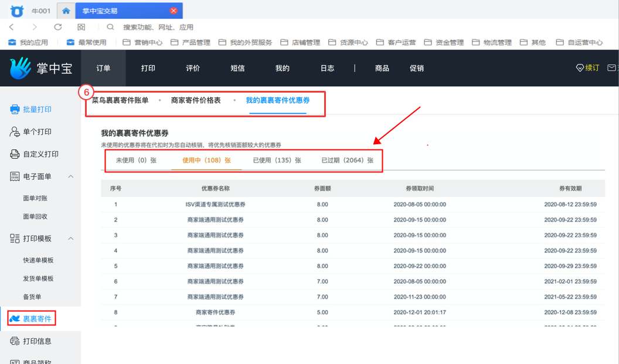The height and width of the screenshot is (364, 619).
Task: Click the screenshot capture icon
Action: pyautogui.click(x=81, y=27)
